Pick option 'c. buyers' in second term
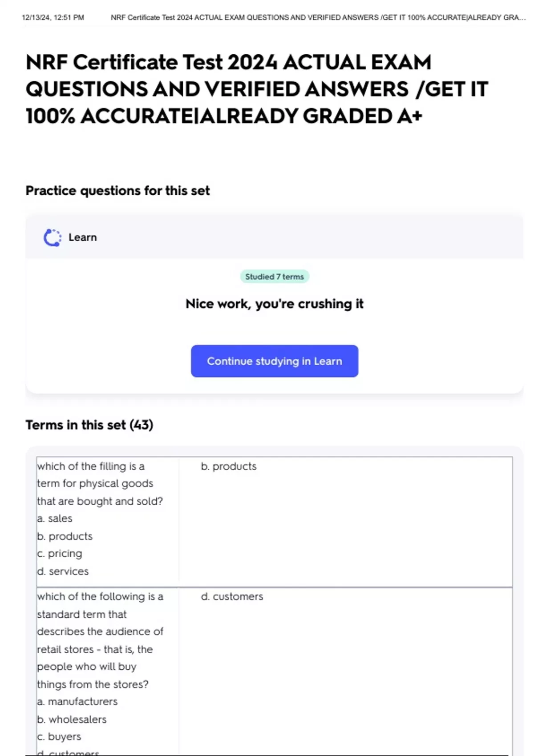Screen dimensions: 534x756 coord(59,736)
